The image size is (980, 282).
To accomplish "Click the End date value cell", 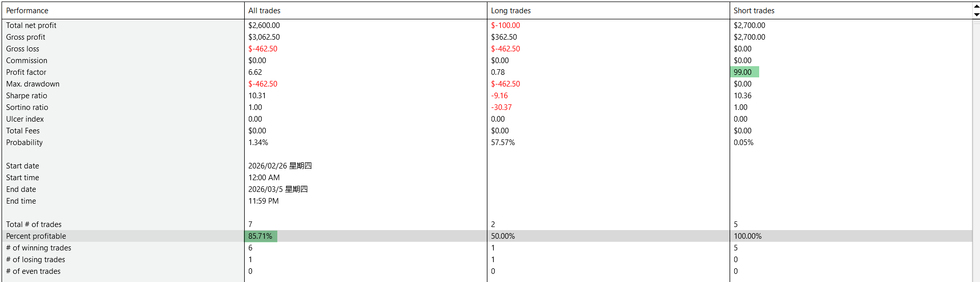I will [x=278, y=189].
